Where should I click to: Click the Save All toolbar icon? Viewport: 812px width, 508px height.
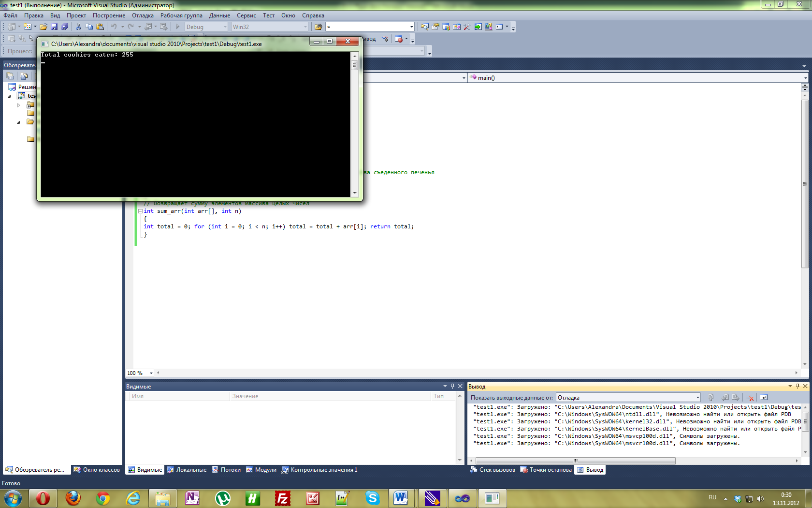pyautogui.click(x=65, y=27)
